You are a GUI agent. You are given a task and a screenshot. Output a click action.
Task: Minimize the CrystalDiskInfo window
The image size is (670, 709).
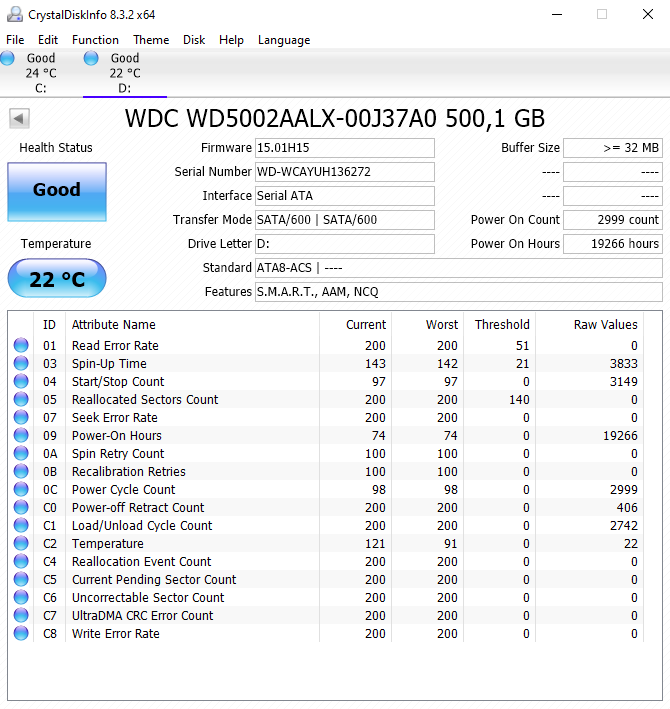pos(557,14)
